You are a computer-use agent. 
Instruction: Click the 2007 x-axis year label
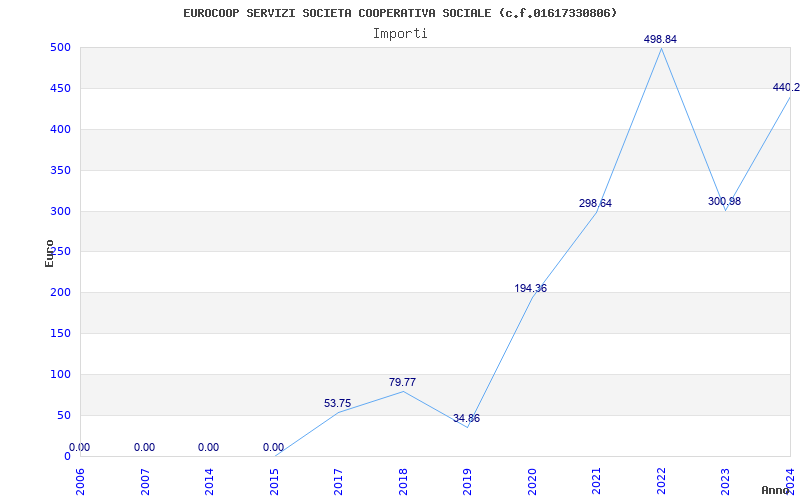tap(145, 482)
